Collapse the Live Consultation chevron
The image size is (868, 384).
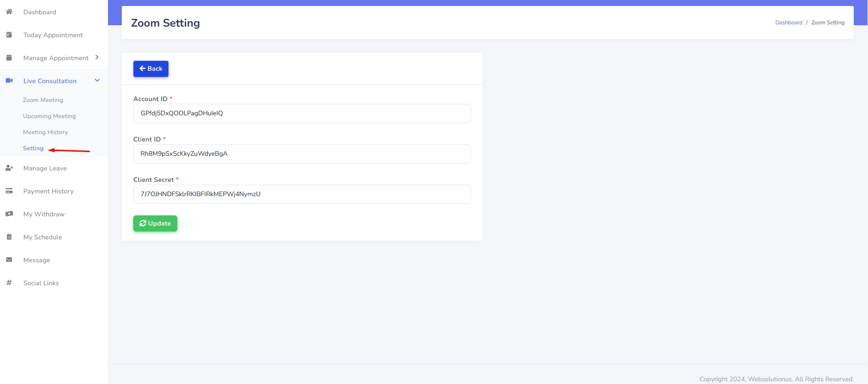[97, 80]
